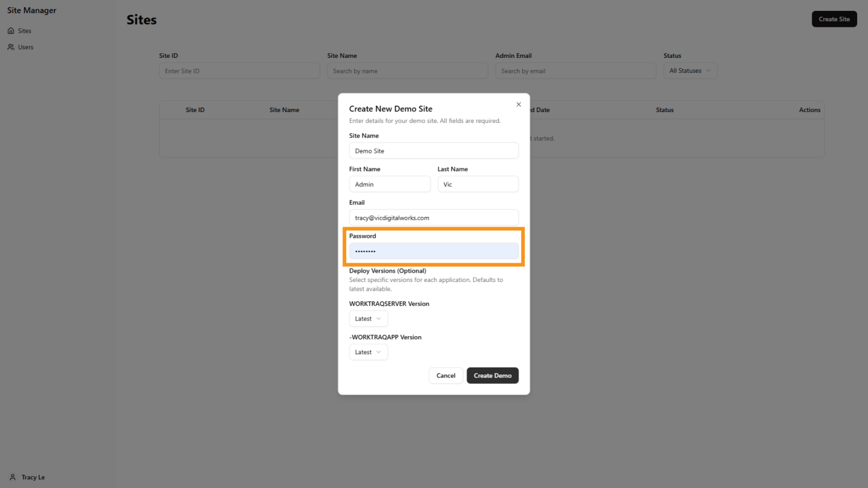Click into the Password field
The image size is (868, 488).
tap(433, 251)
